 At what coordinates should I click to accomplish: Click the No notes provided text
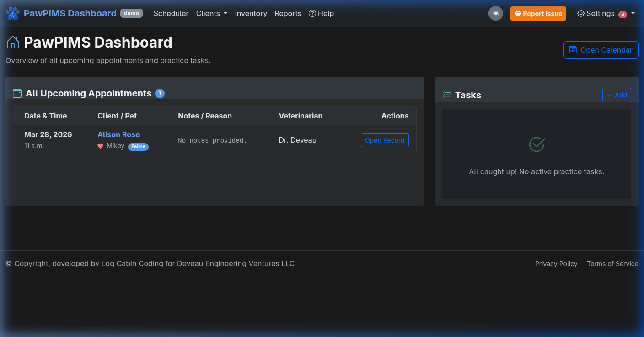(x=212, y=140)
